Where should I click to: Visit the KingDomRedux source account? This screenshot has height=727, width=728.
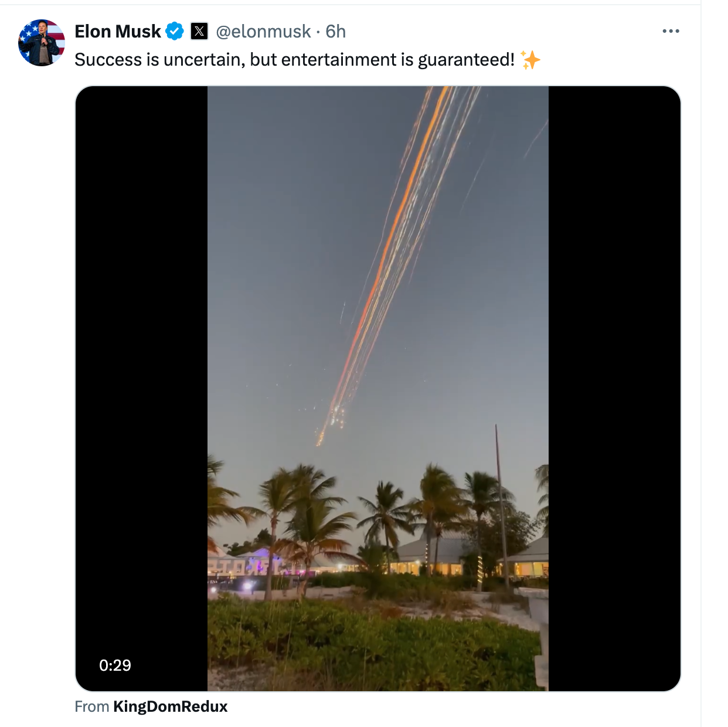(170, 706)
